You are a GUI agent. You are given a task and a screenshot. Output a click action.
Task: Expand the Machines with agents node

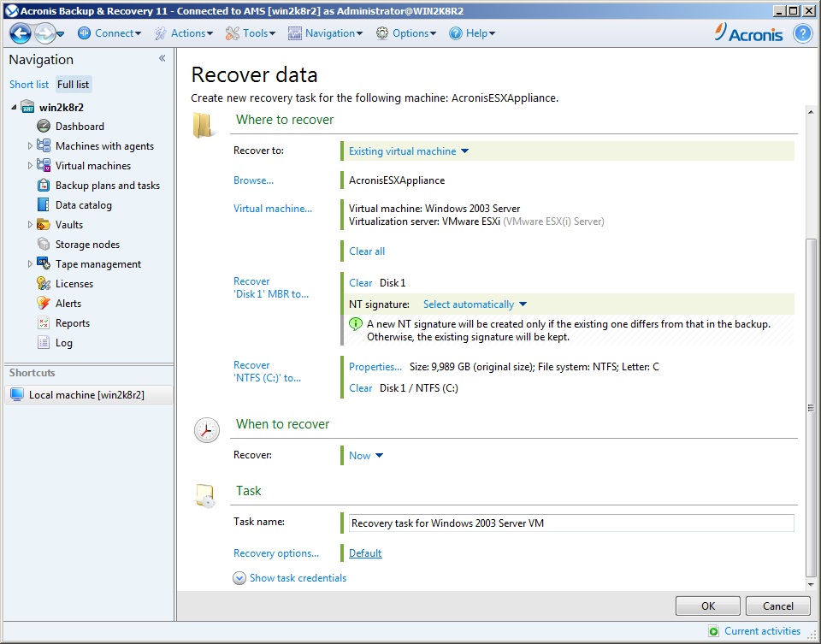[x=30, y=146]
